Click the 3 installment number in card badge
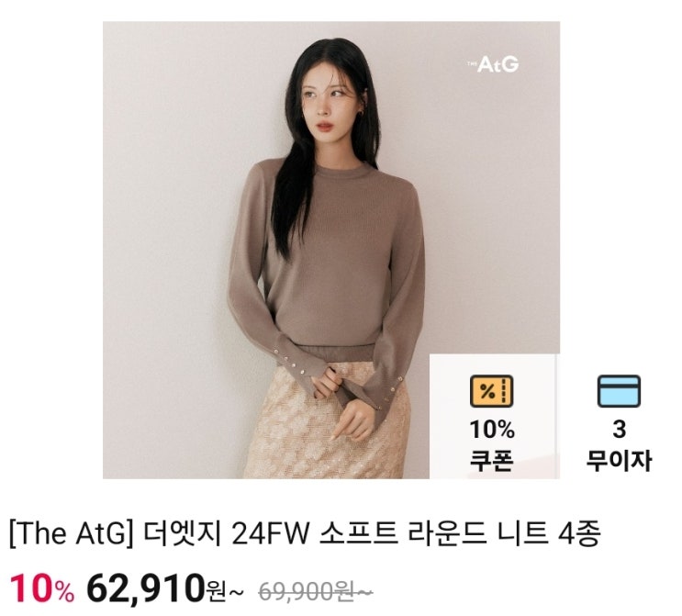The width and height of the screenshot is (682, 616). point(619,430)
